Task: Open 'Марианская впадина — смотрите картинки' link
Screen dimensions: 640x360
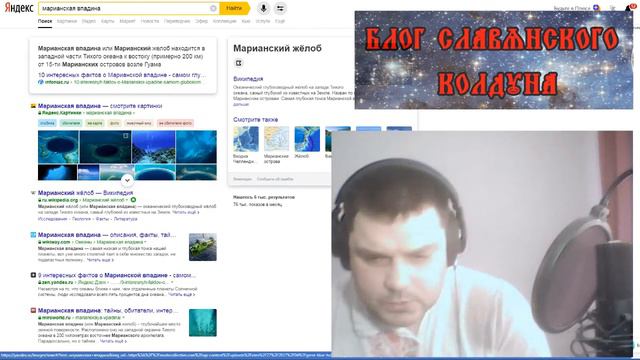Action: tap(100, 106)
